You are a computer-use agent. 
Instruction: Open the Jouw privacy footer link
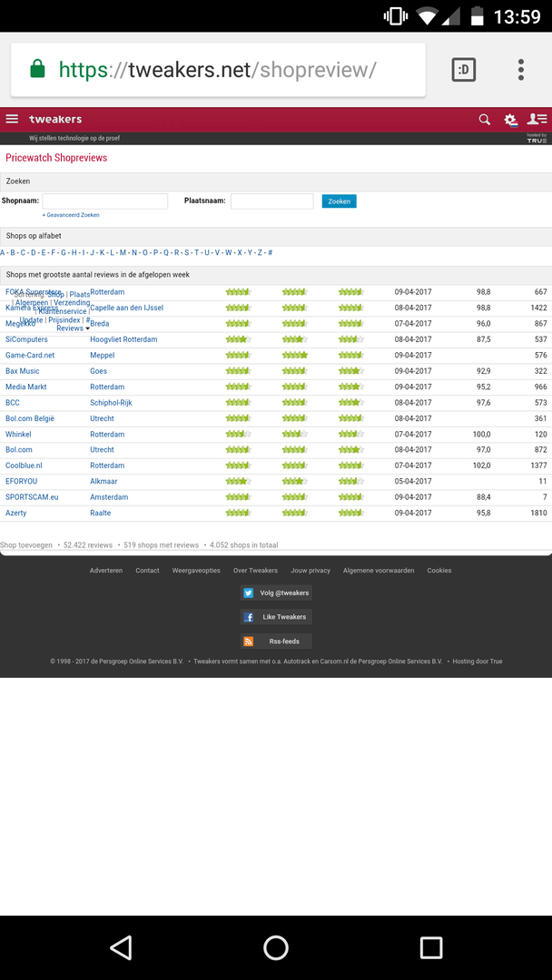[x=310, y=570]
